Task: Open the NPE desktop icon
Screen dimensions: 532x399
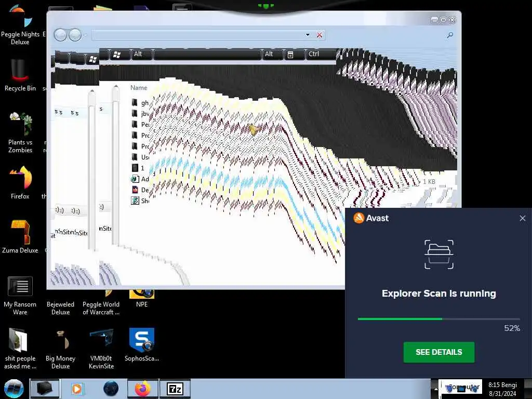Action: tap(142, 299)
